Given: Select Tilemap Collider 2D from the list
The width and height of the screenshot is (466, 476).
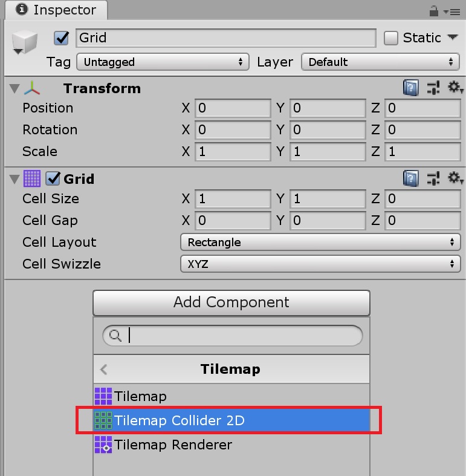Looking at the screenshot, I should pos(231,420).
